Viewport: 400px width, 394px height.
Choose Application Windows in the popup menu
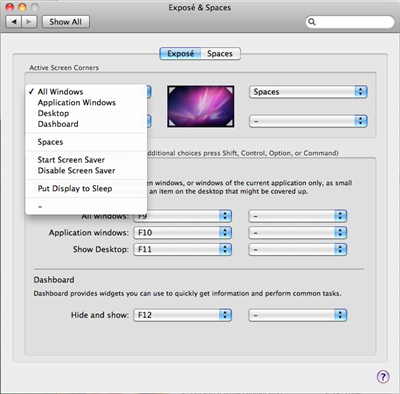pyautogui.click(x=86, y=102)
